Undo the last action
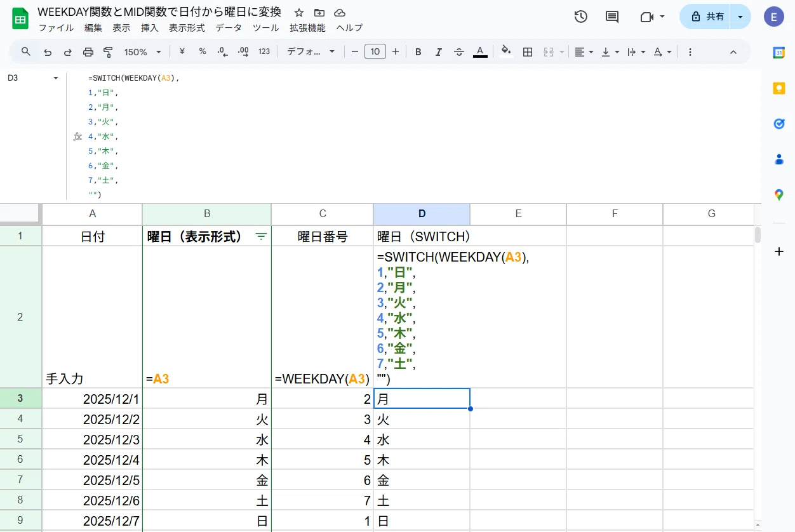The image size is (795, 532). tap(48, 52)
